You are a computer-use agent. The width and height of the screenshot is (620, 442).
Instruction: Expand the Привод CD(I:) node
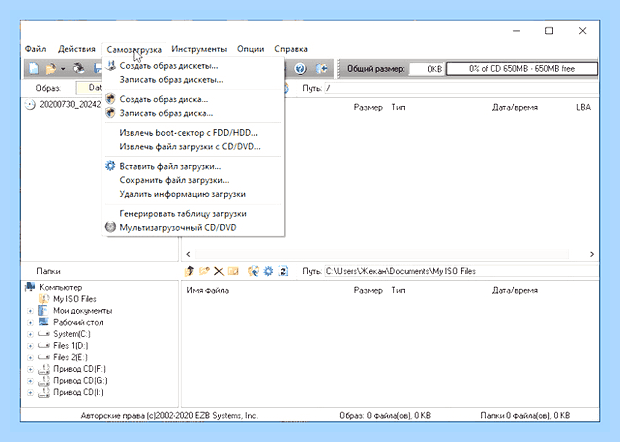click(30, 393)
